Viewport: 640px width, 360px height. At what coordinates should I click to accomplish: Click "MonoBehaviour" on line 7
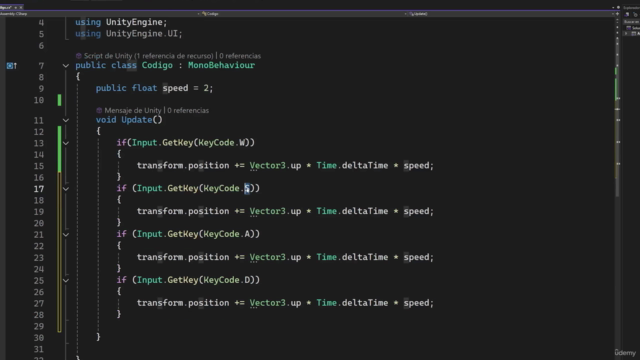coord(221,65)
